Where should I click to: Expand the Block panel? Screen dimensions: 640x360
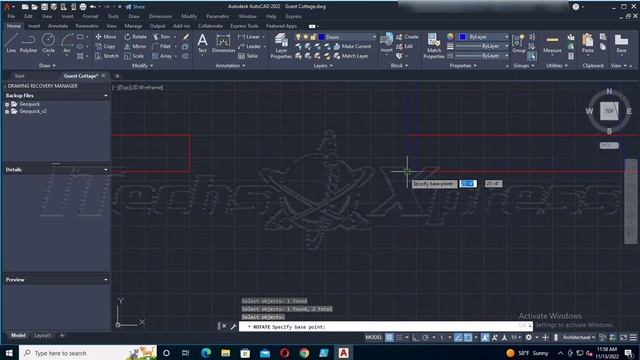coord(399,65)
